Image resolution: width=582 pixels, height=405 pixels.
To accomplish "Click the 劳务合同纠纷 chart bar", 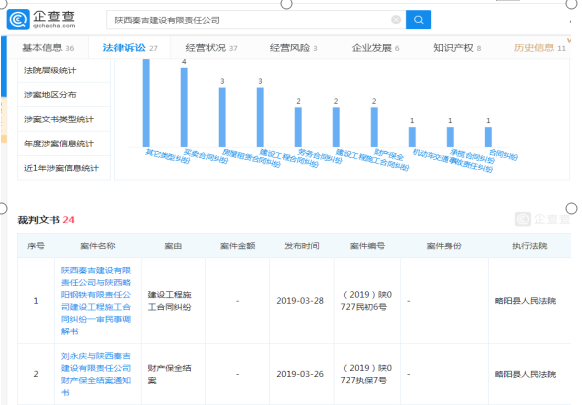I will point(298,127).
